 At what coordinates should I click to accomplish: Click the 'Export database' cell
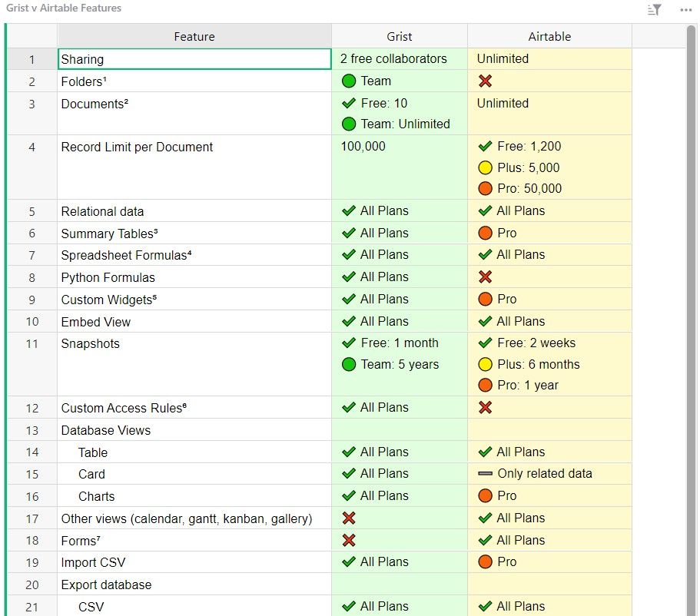coord(194,585)
